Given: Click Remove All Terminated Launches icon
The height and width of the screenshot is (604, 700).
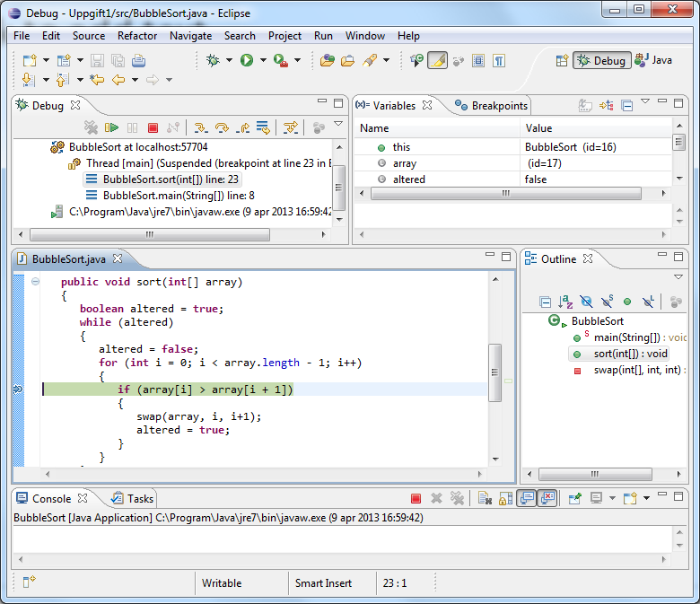Looking at the screenshot, I should coord(91,128).
